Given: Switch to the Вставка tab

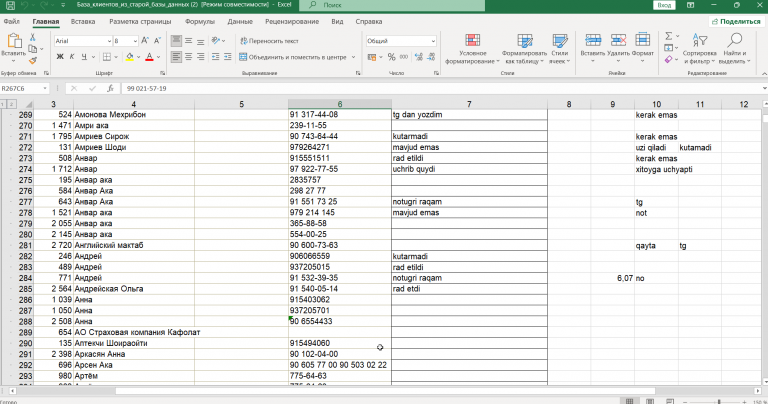Looking at the screenshot, I should (x=83, y=22).
